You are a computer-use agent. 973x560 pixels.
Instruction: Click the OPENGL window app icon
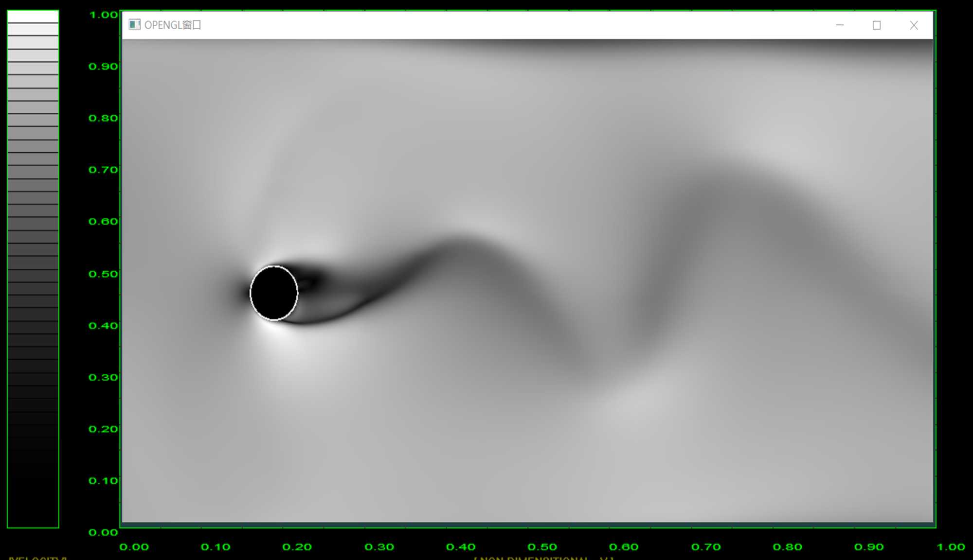coord(134,25)
